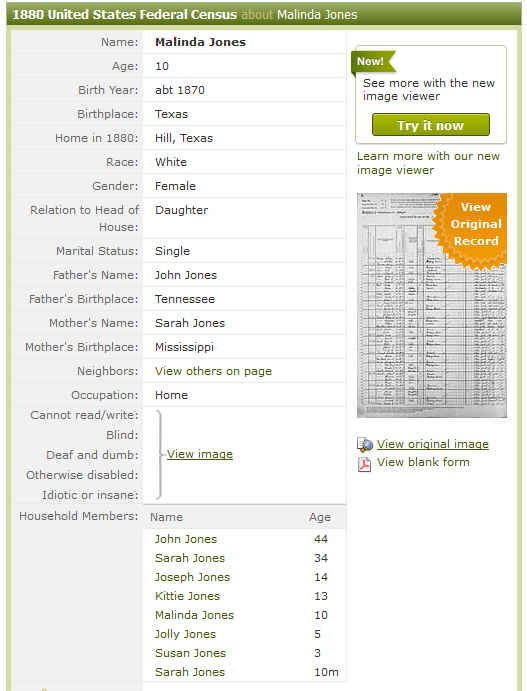Open the View blank form link
The width and height of the screenshot is (527, 691).
[423, 462]
